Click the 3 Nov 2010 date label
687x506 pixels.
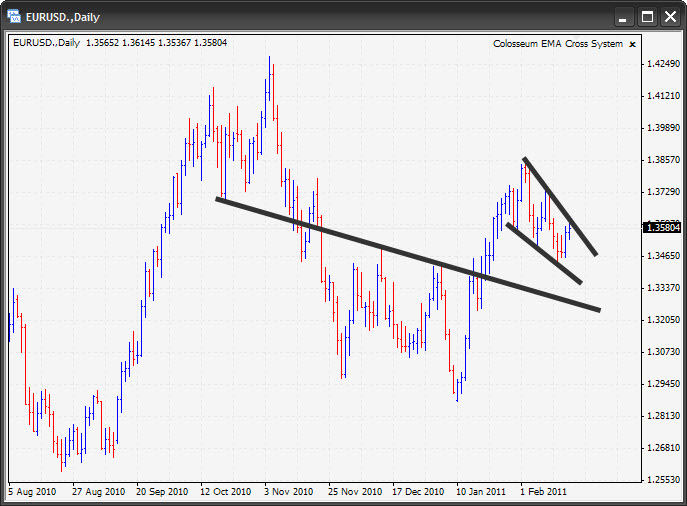click(289, 492)
